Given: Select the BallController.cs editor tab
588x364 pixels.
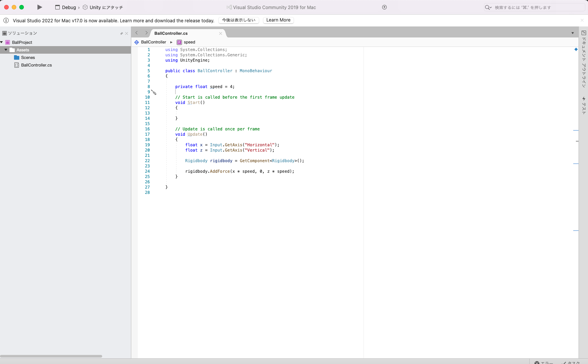Looking at the screenshot, I should click(171, 33).
